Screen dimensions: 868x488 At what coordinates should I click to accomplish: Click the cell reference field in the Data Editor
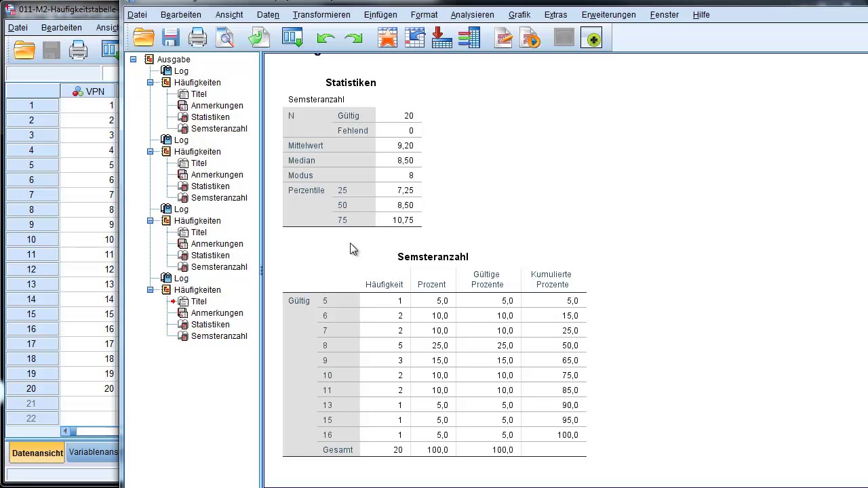tap(54, 74)
